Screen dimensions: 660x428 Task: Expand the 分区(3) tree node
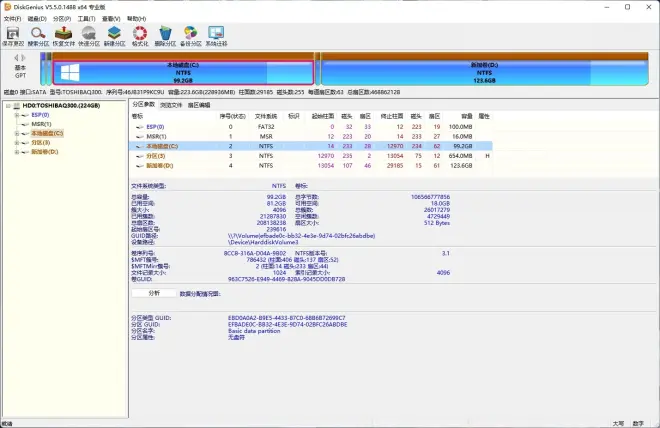point(17,143)
